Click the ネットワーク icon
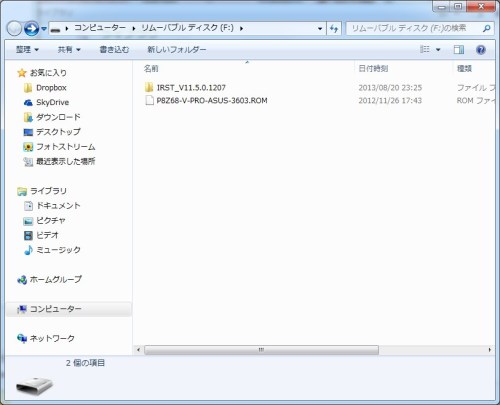The image size is (500, 405). point(22,338)
